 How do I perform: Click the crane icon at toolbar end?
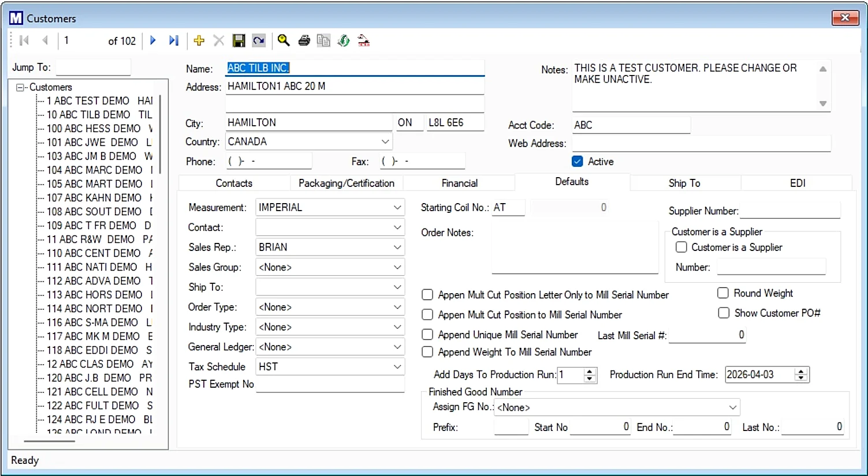[x=363, y=40]
